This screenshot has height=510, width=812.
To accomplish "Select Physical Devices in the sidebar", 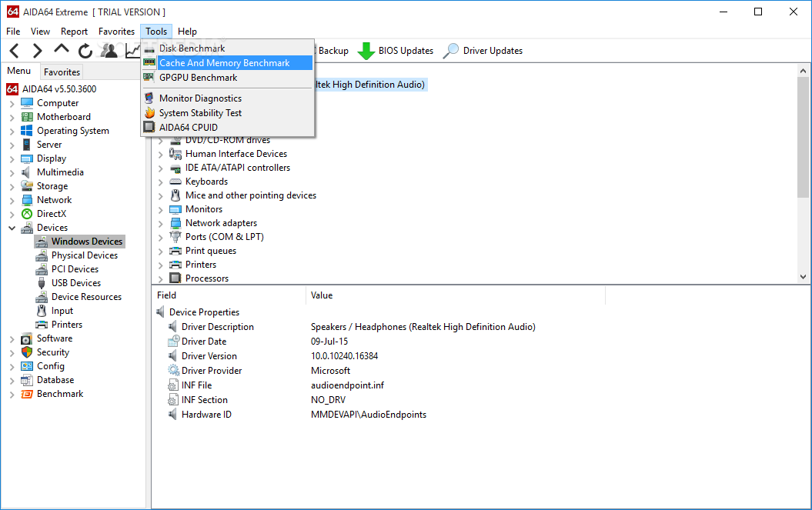I will tap(85, 255).
